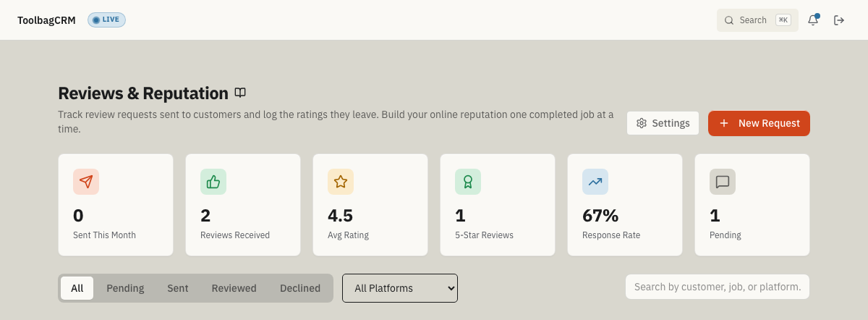Open the All Platforms dropdown
The height and width of the screenshot is (320, 868).
click(x=400, y=288)
